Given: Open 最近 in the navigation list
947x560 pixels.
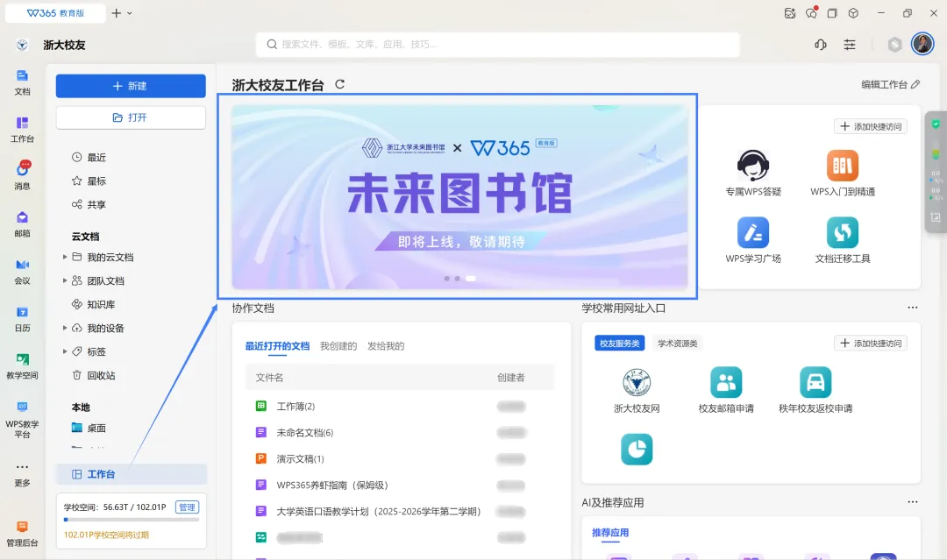Looking at the screenshot, I should (x=89, y=158).
